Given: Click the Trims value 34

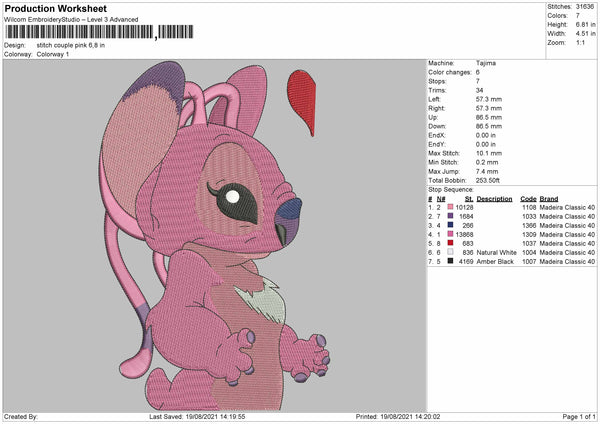Looking at the screenshot, I should coord(479,90).
